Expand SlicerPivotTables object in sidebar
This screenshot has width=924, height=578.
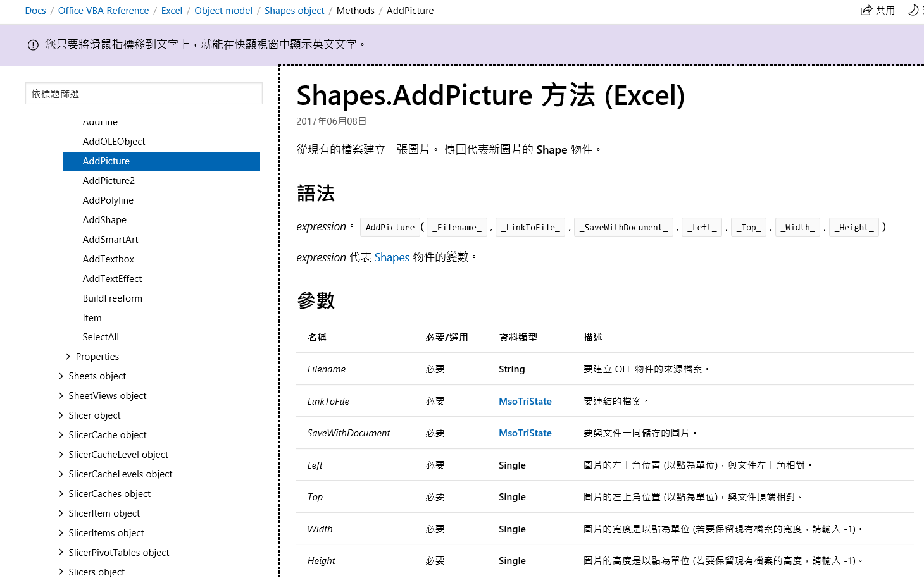point(61,553)
